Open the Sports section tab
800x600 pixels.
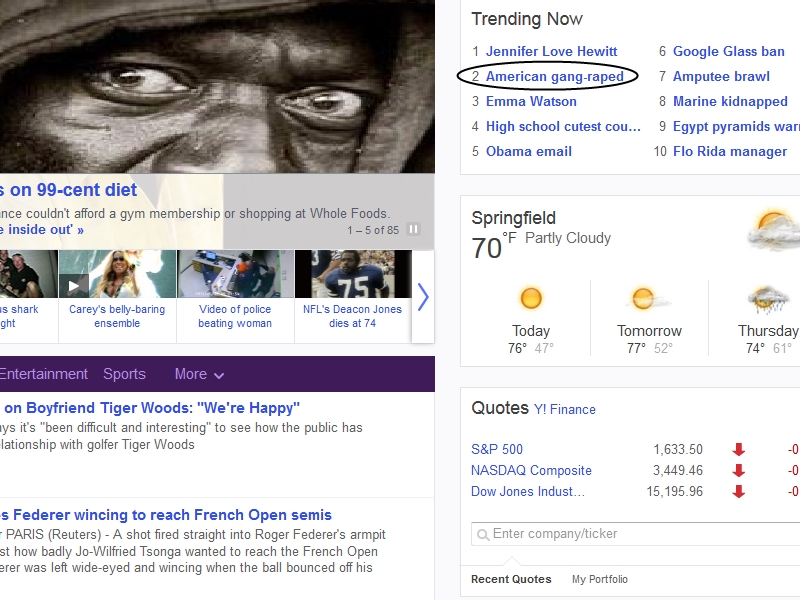(x=124, y=374)
